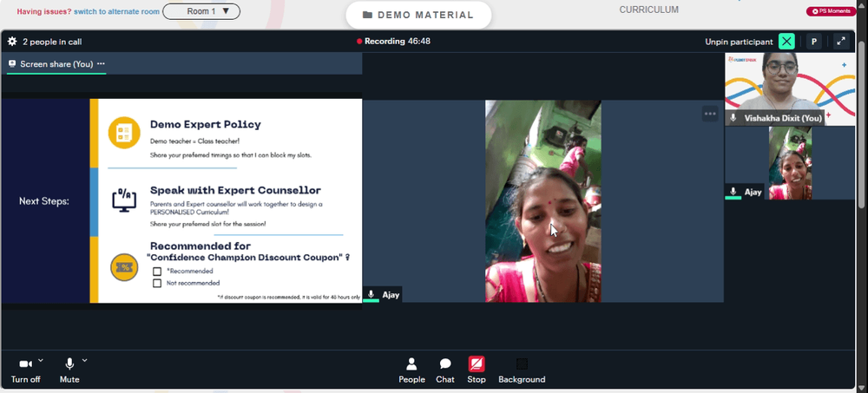Image resolution: width=868 pixels, height=393 pixels.
Task: Unpin participant with green X button
Action: click(x=786, y=42)
